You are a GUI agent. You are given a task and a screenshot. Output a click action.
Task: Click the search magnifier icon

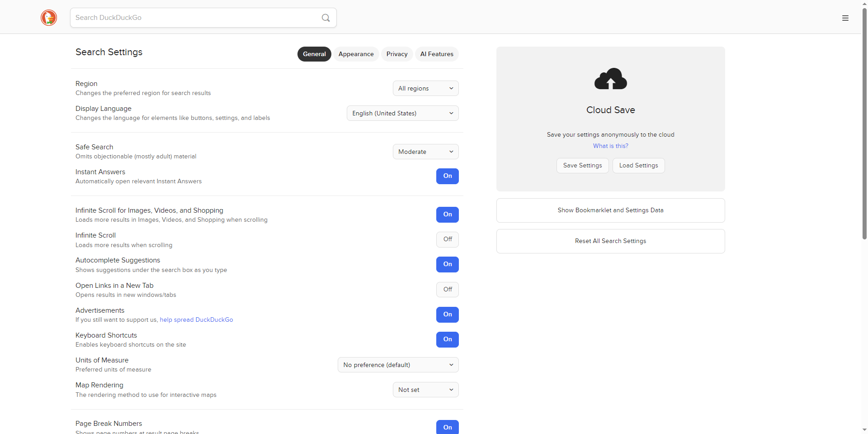click(x=325, y=18)
